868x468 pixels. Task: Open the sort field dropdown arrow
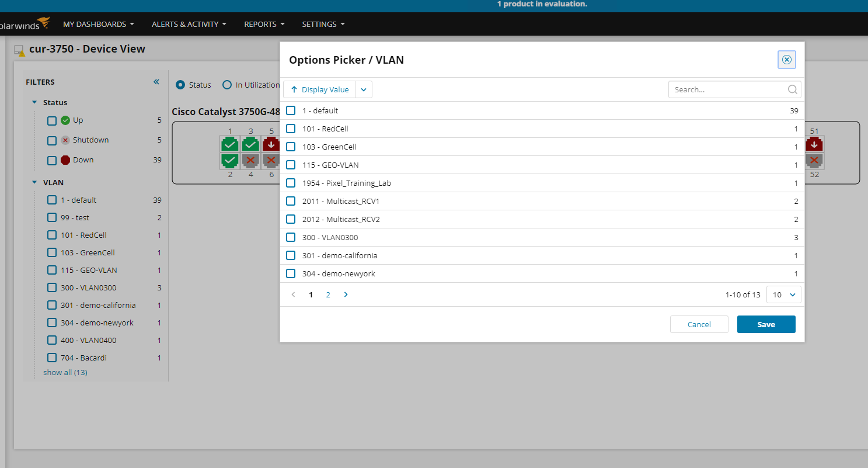point(364,89)
